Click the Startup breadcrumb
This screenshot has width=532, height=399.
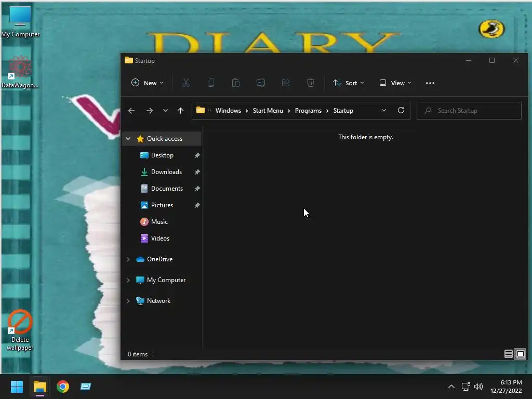click(343, 111)
